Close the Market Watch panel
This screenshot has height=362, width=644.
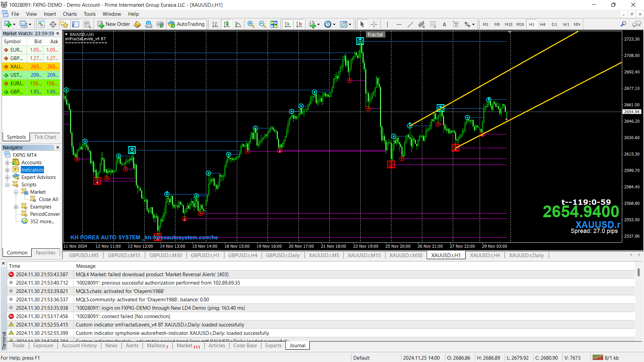pos(58,34)
